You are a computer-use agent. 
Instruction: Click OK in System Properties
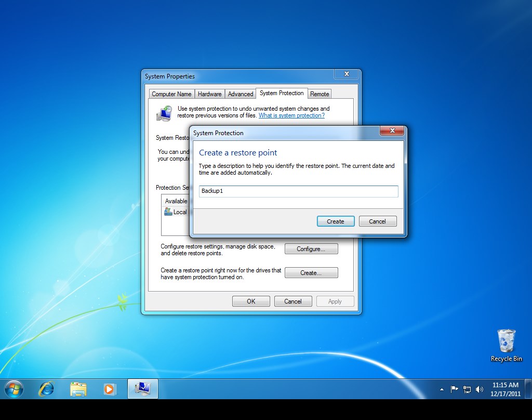click(x=251, y=301)
